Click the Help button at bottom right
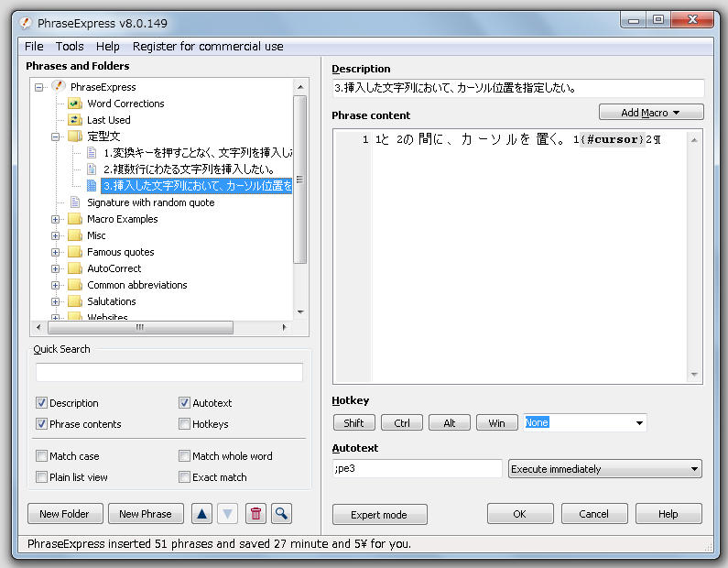728x568 pixels. point(668,514)
